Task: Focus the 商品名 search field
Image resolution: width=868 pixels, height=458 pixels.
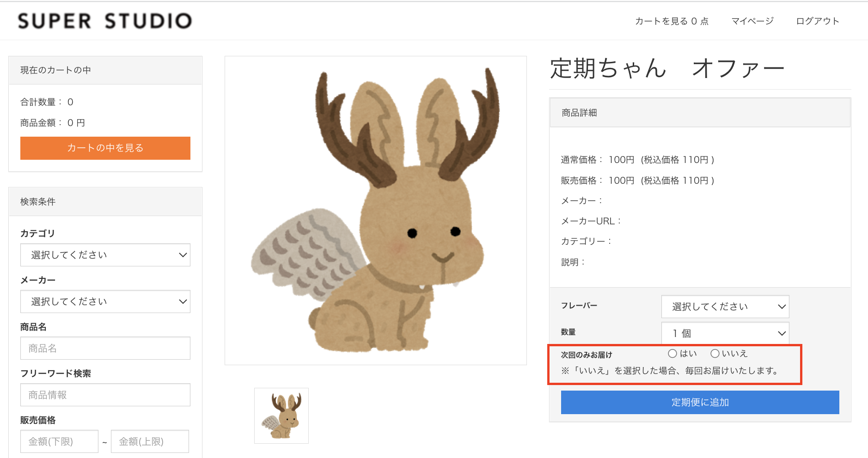Action: [105, 348]
